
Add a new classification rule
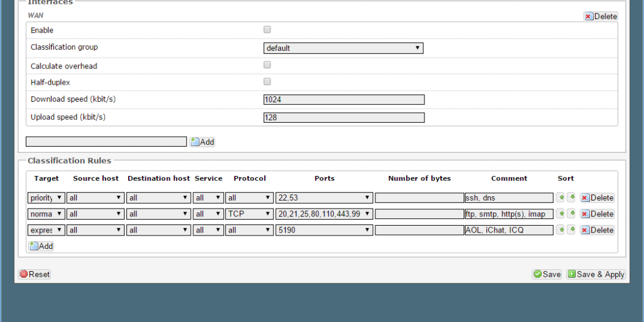coord(41,246)
